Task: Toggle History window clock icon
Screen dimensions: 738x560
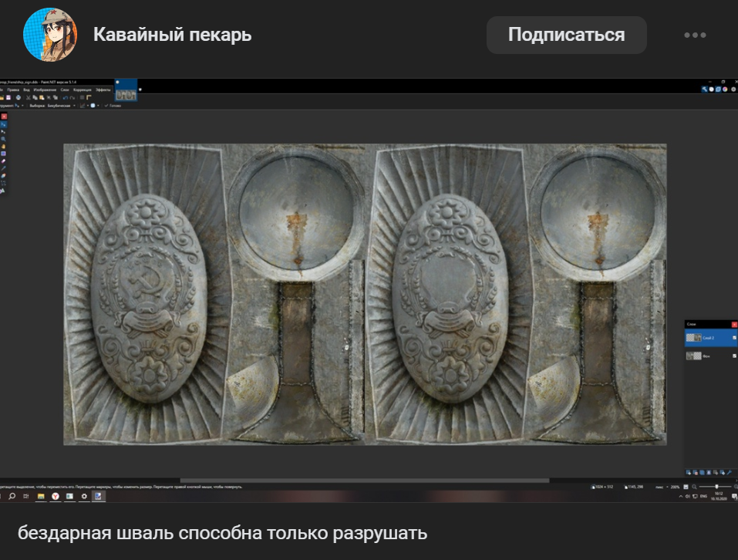Action: point(711,89)
